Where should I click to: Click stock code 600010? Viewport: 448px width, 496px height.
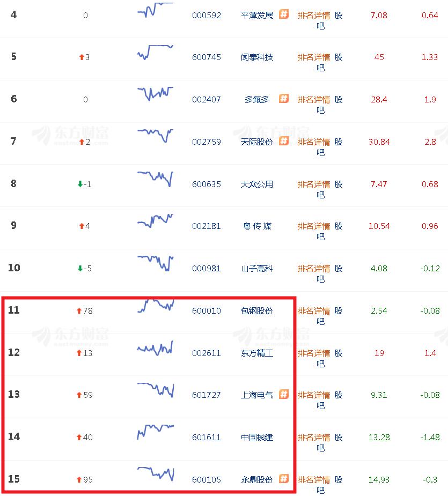tap(207, 311)
